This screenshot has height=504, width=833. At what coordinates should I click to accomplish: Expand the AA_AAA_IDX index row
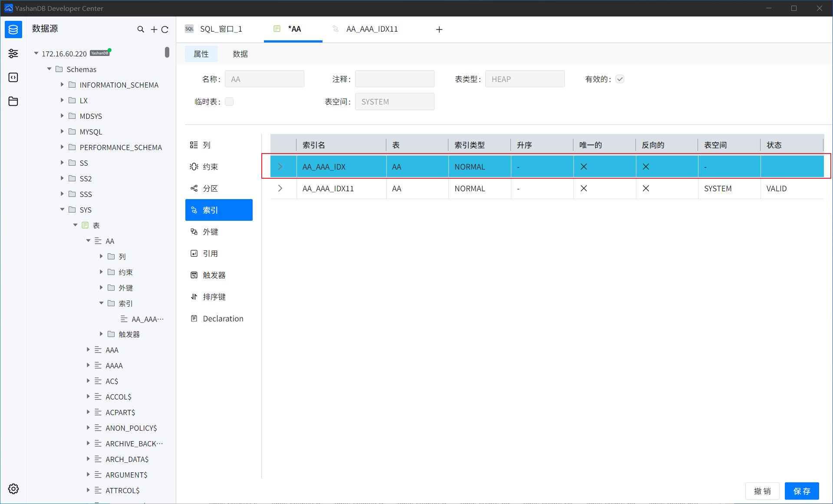[x=280, y=167]
